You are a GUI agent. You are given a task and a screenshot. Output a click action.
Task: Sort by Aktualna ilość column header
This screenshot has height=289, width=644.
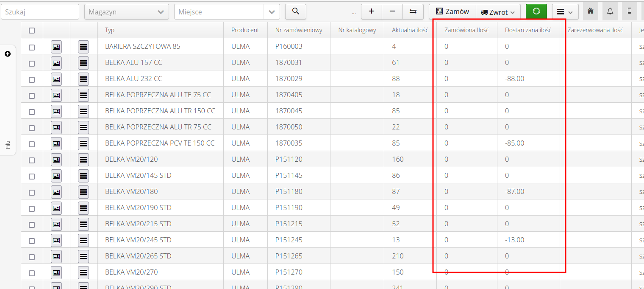point(410,30)
